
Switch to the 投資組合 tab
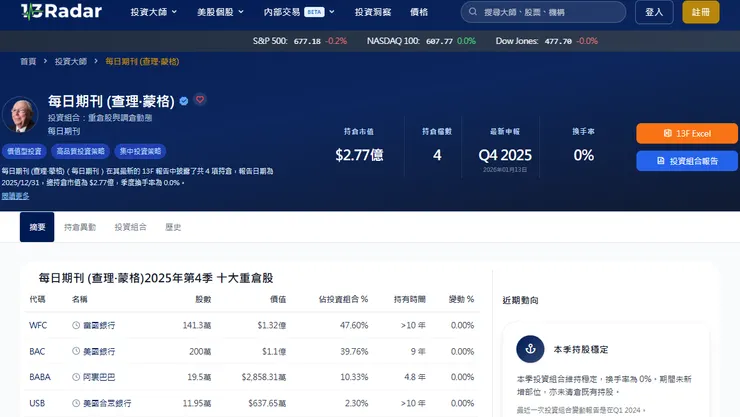click(x=130, y=227)
